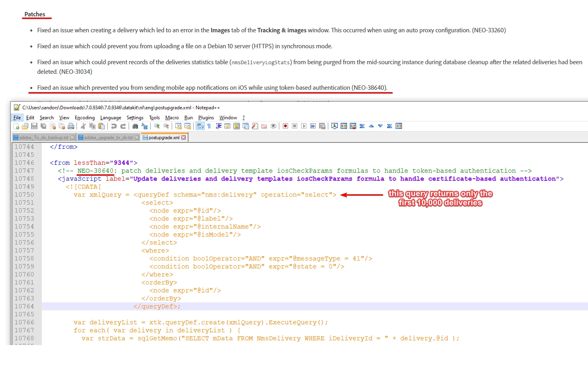Click the New file icon in Notepad++ toolbar
The height and width of the screenshot is (367, 588).
pyautogui.click(x=16, y=126)
